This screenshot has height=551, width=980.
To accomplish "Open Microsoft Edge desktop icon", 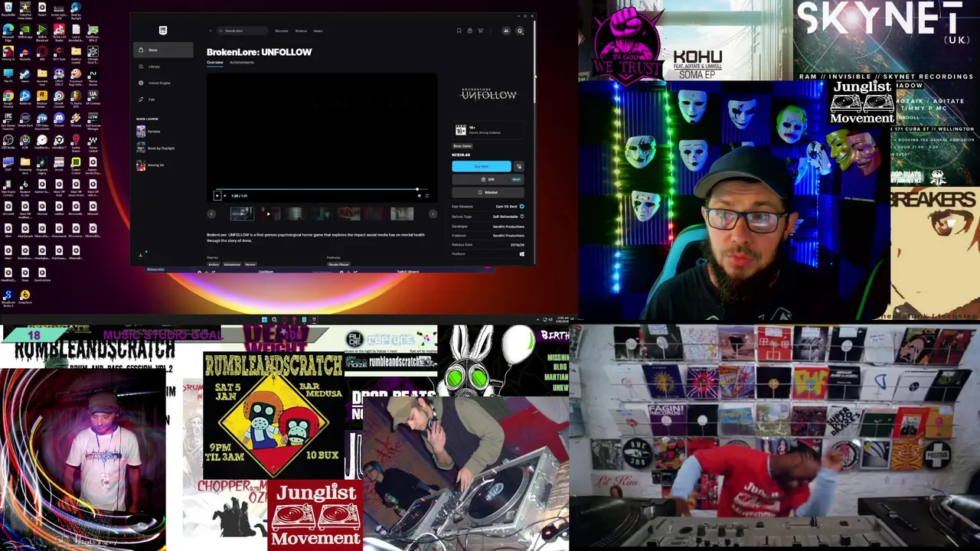I will point(8,31).
